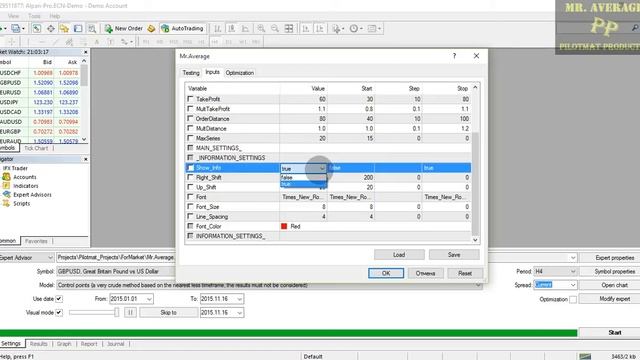640x360 pixels.
Task: Open the To date 2015.11.16 dropdown
Action: coord(240,299)
